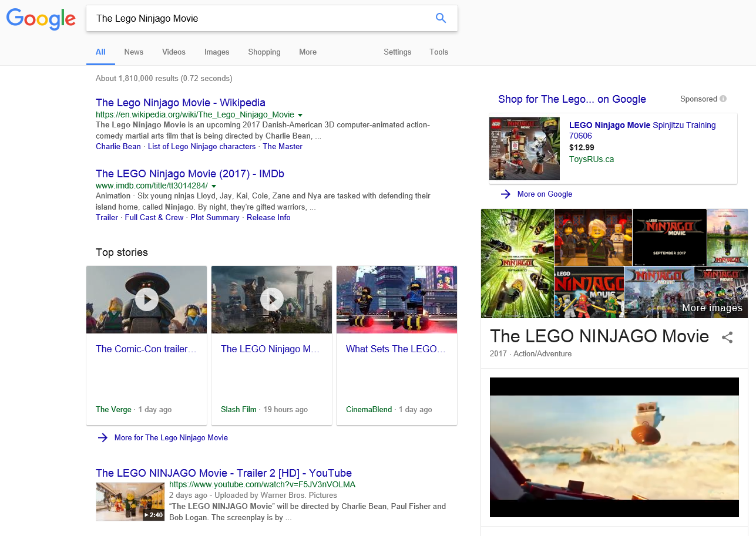Play the Comic-Con trailer story video

(147, 299)
